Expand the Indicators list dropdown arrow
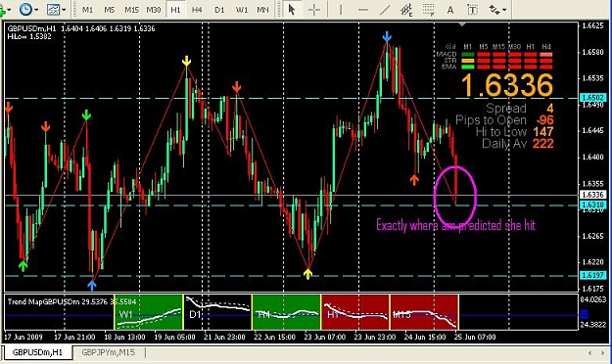This screenshot has width=612, height=364. [9, 10]
